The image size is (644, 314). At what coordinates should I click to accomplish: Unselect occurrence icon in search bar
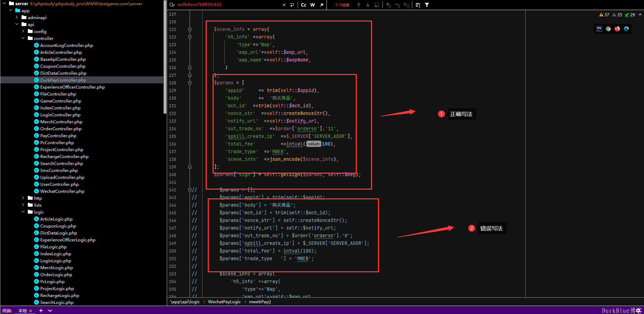[x=398, y=5]
